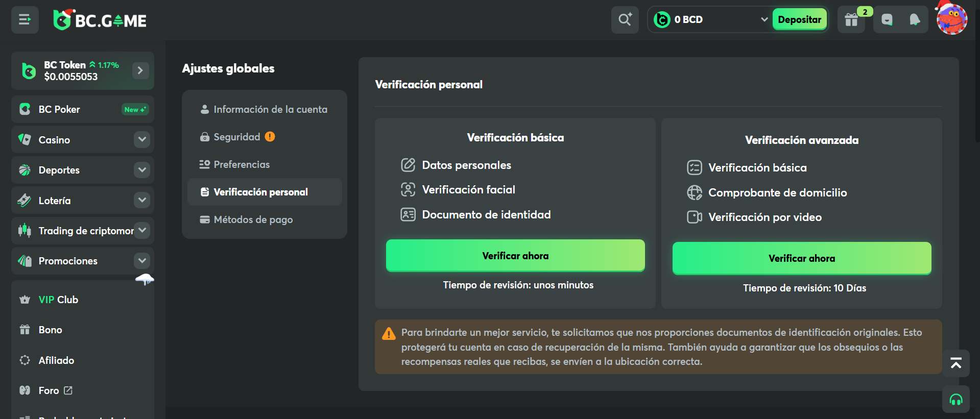Screen dimensions: 980x419
Task: Go to Métodos de pago settings
Action: [x=253, y=219]
